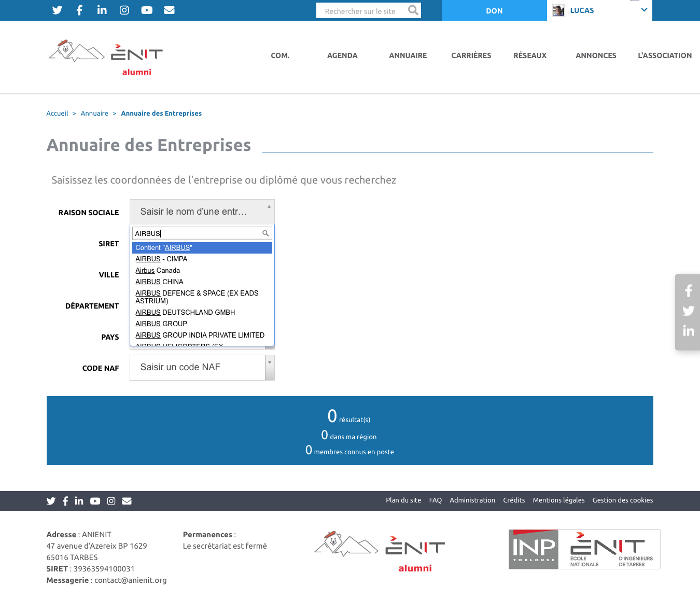Open footer Facebook icon
The height and width of the screenshot is (601, 700).
[x=65, y=501]
